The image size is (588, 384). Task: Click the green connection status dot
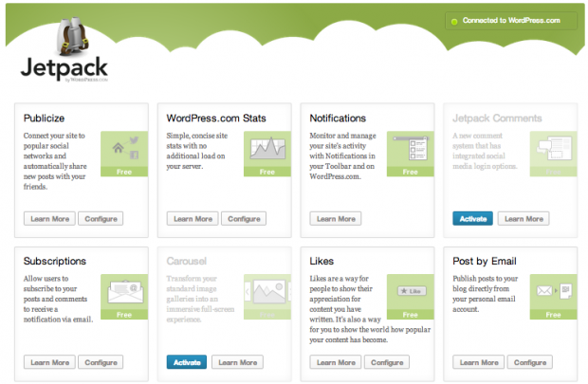[x=454, y=22]
